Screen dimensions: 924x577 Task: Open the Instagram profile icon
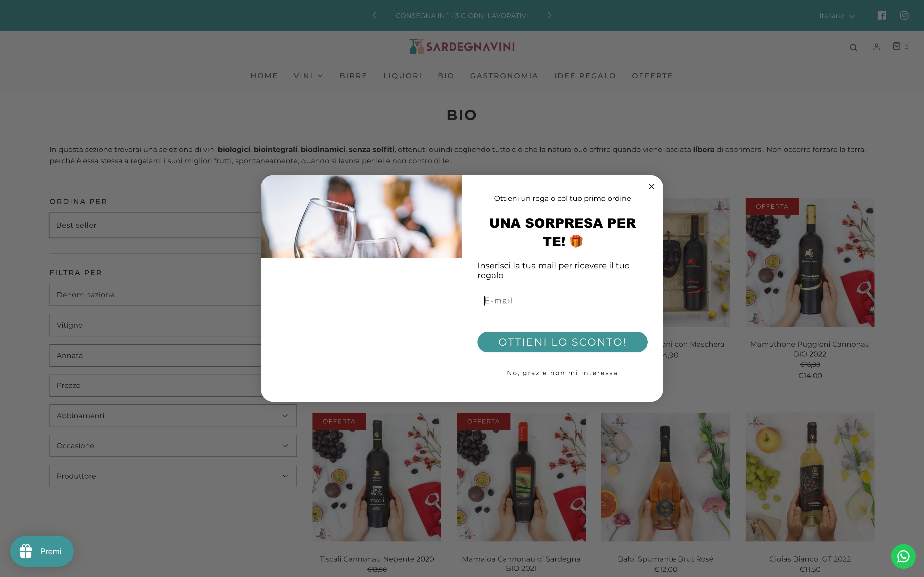click(904, 16)
